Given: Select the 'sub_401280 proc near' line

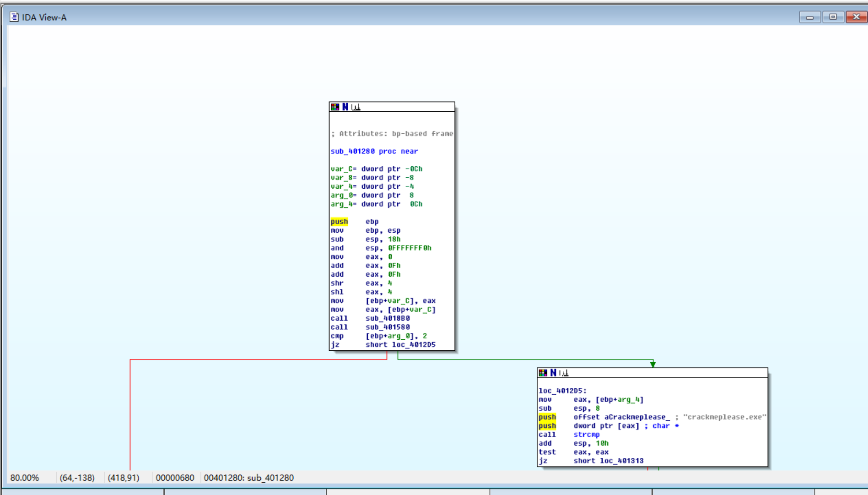Looking at the screenshot, I should click(374, 151).
